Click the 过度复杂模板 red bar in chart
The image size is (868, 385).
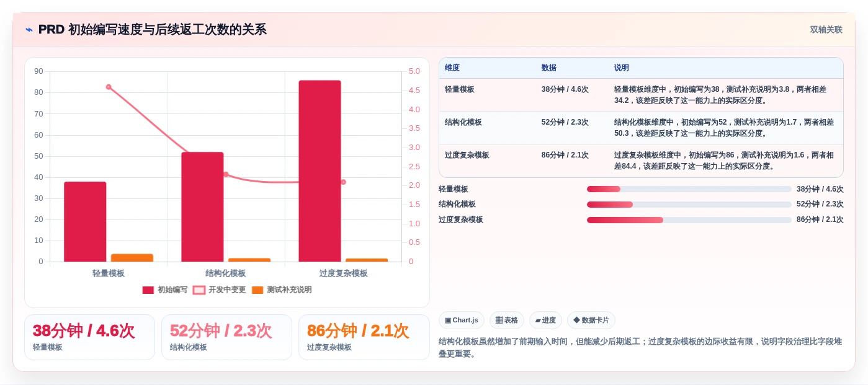[x=320, y=171]
